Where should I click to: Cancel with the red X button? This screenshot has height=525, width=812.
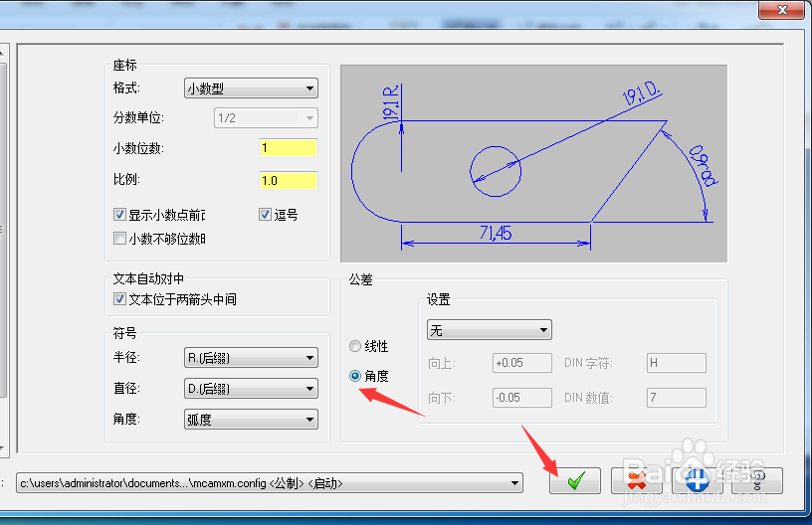click(x=637, y=480)
